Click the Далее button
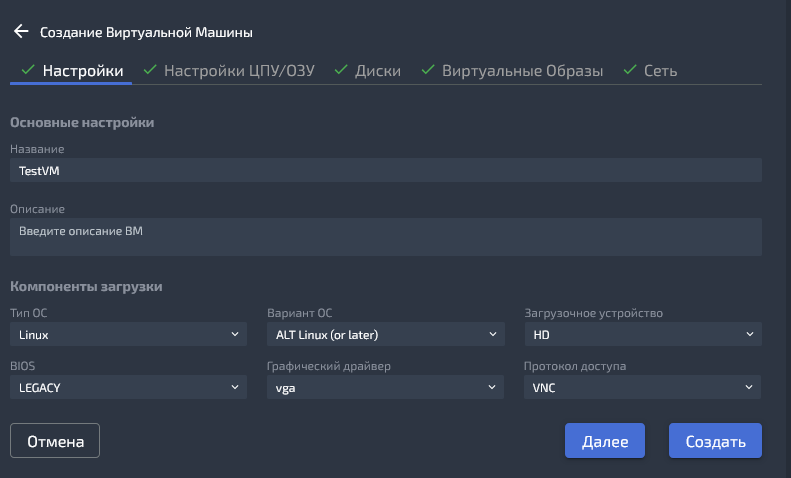Viewport: 791px width, 478px height. (605, 441)
